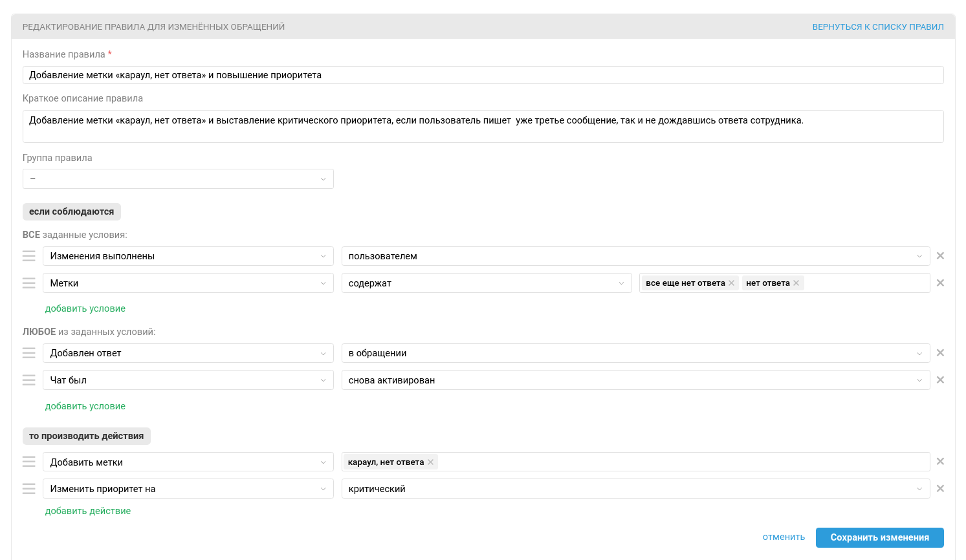Screen dimensions: 966x560
Task: Click 'добавить действие' link
Action: pyautogui.click(x=88, y=511)
